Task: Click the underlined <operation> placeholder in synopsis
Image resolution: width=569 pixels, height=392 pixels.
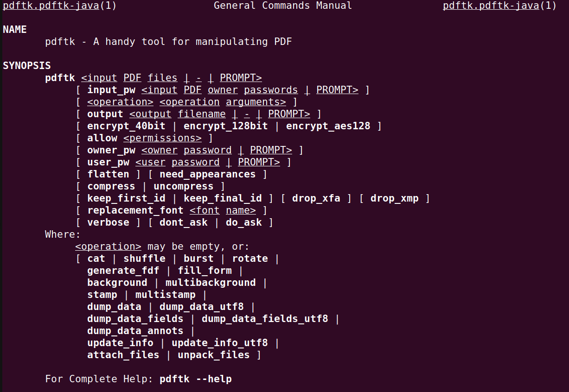Action: [x=120, y=102]
